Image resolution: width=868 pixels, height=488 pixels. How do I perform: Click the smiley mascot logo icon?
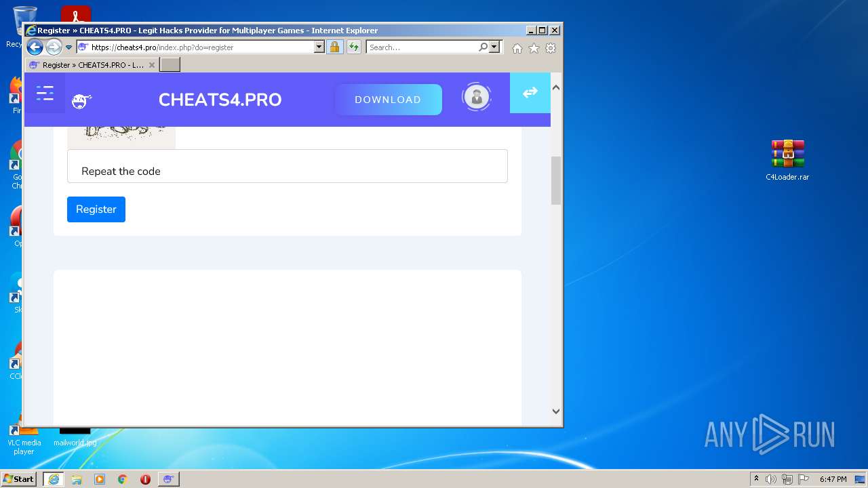(81, 101)
